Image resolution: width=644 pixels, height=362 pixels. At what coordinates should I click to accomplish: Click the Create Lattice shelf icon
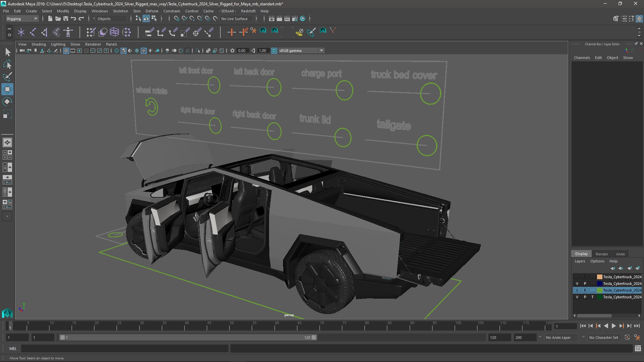coord(114,32)
